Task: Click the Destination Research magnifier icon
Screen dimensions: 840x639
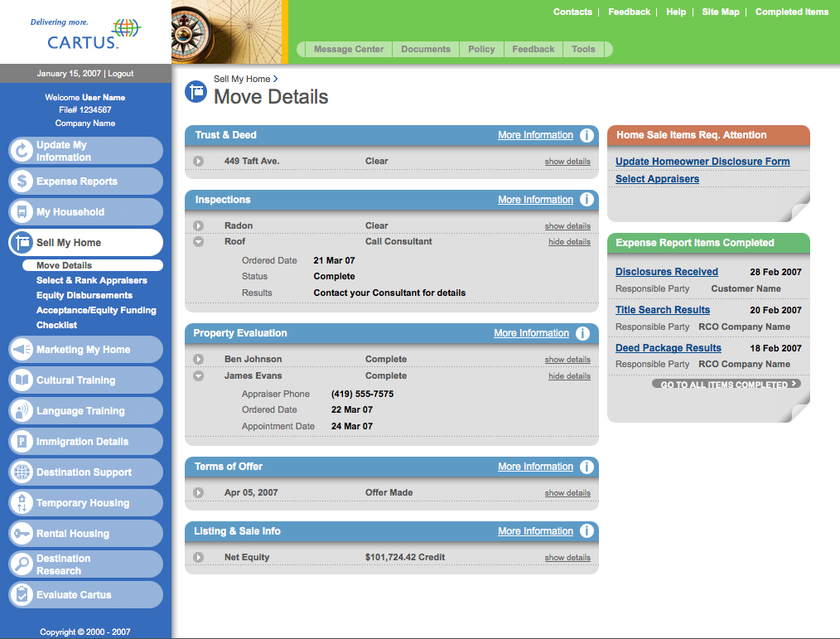Action: click(22, 564)
